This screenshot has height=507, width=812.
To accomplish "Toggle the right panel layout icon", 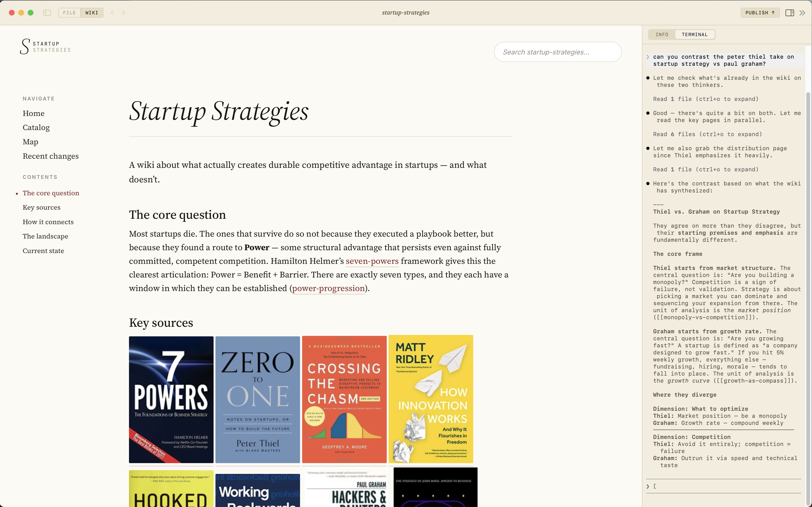I will click(790, 12).
